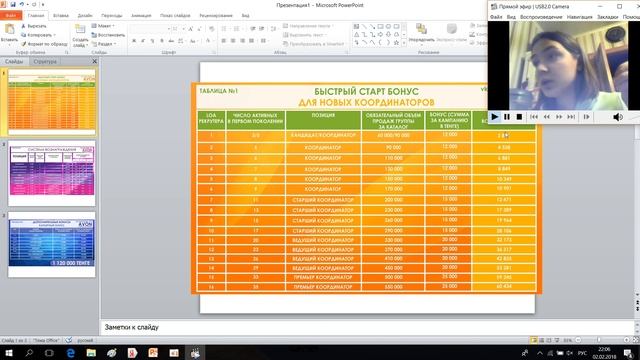This screenshot has width=640, height=360.
Task: Click the Decrease Font Size icon
Action: 200,29
